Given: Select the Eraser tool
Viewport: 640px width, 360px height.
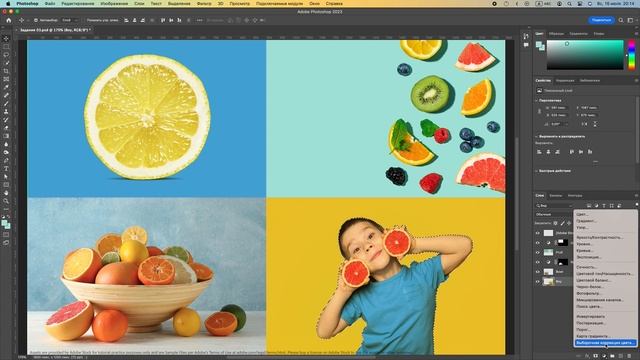Looking at the screenshot, I should click(x=6, y=128).
